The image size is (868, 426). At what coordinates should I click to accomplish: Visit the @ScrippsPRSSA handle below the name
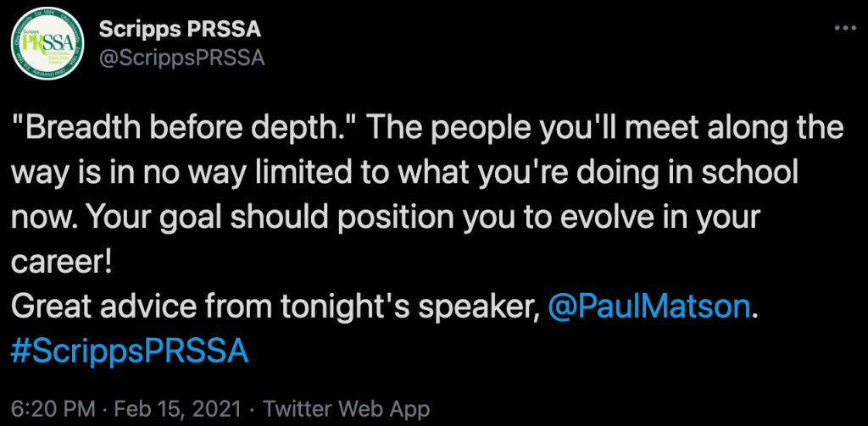tap(181, 58)
